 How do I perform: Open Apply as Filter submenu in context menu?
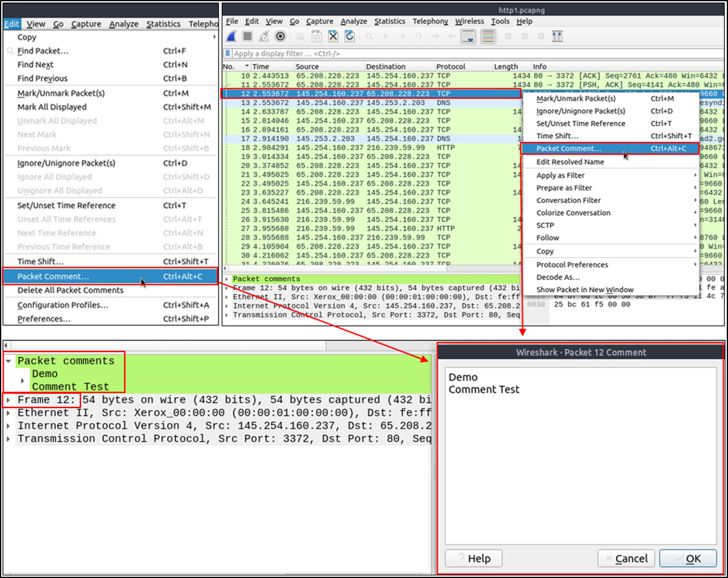(x=611, y=175)
